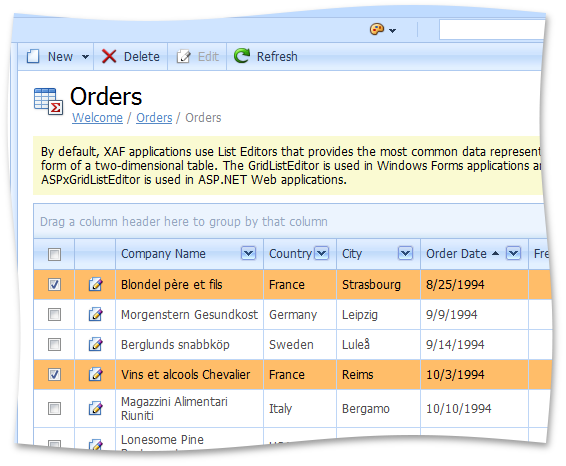Viewport: 566px width, 466px height.
Task: Open the Company Name filter dropdown
Action: click(248, 253)
